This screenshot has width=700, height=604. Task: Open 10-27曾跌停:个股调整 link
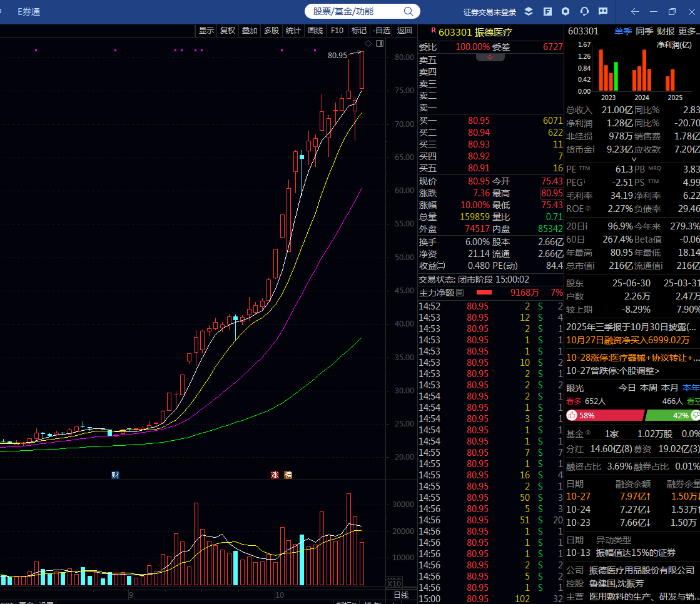612,371
